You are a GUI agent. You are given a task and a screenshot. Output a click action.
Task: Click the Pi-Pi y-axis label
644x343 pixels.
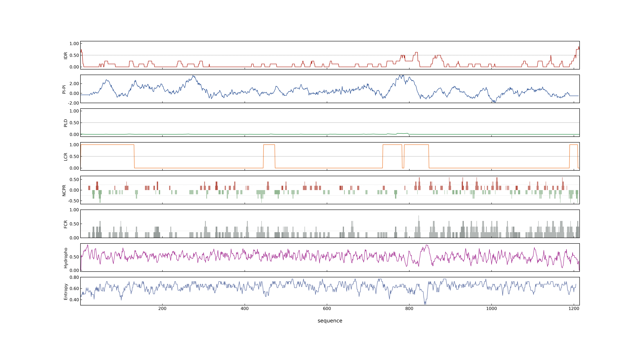coord(64,89)
